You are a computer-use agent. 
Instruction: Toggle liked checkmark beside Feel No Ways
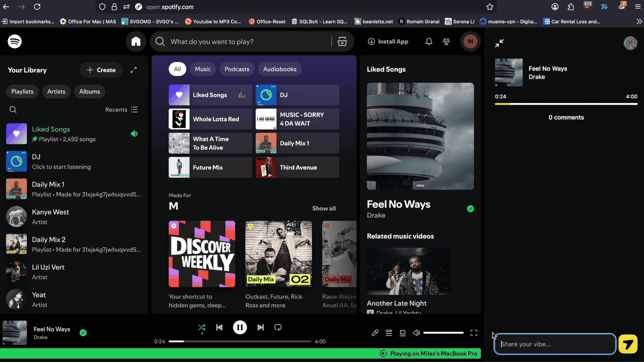pos(83,333)
